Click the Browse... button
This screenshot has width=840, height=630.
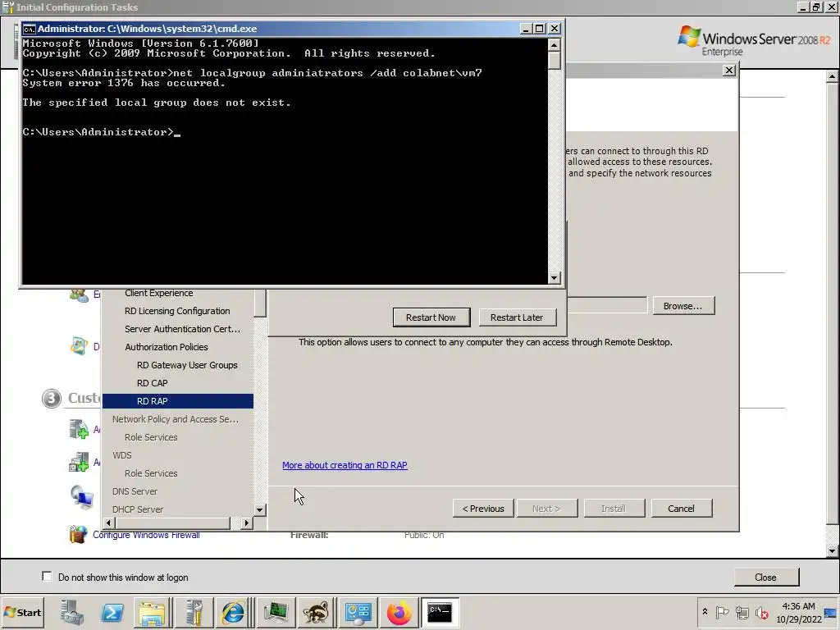(x=683, y=306)
